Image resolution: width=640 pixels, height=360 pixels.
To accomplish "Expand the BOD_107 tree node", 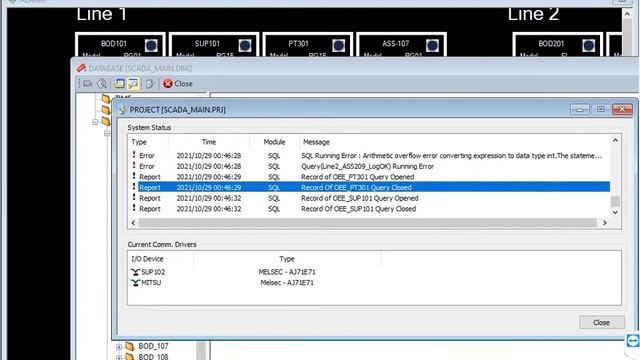I will 119,347.
